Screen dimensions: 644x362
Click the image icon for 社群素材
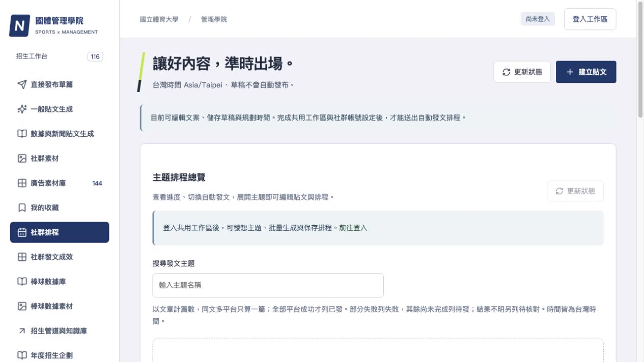pos(22,158)
